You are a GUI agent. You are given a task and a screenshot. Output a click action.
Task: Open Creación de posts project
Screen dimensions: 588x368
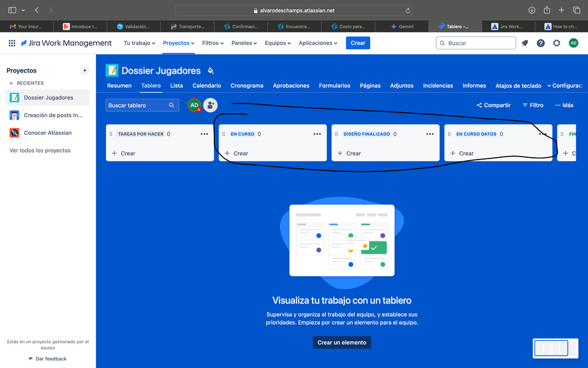pyautogui.click(x=48, y=115)
